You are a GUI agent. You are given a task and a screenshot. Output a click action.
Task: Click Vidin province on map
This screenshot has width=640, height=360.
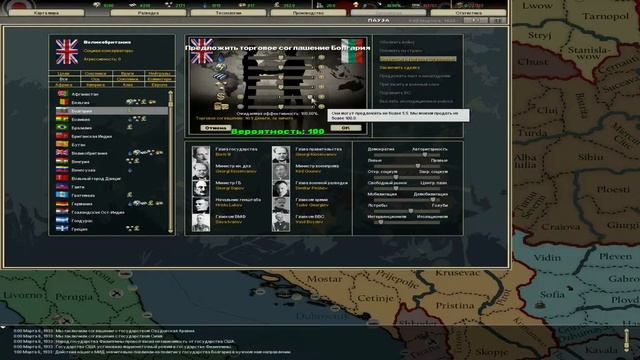[547, 258]
